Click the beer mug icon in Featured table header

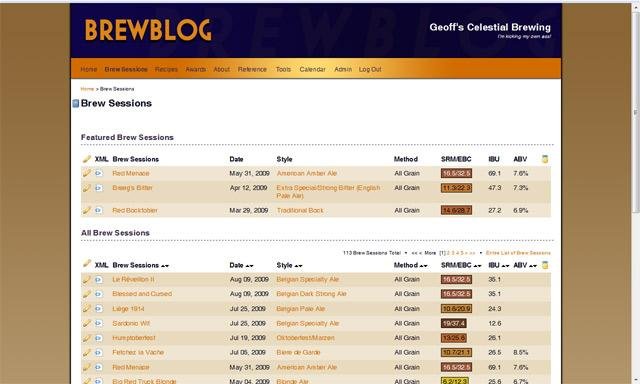[x=545, y=159]
